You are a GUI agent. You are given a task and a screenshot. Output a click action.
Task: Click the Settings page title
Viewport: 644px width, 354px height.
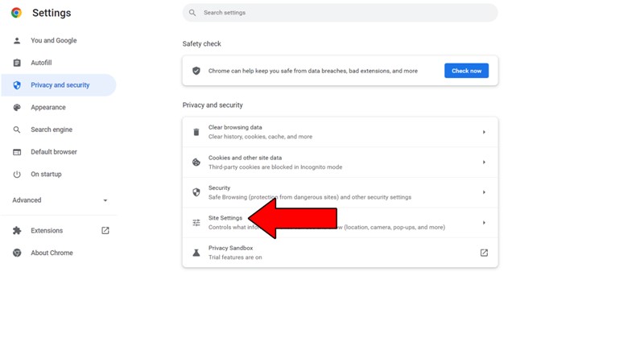click(x=52, y=13)
